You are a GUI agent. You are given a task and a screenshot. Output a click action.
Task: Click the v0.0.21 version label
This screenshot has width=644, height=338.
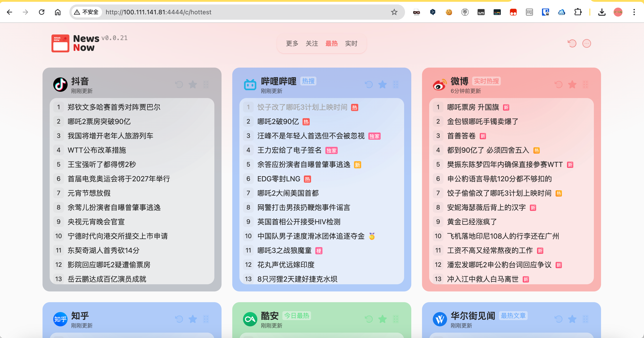[115, 38]
